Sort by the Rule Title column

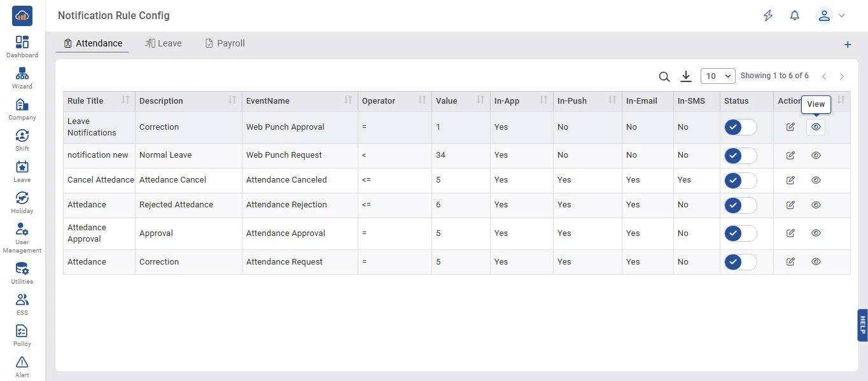click(125, 100)
